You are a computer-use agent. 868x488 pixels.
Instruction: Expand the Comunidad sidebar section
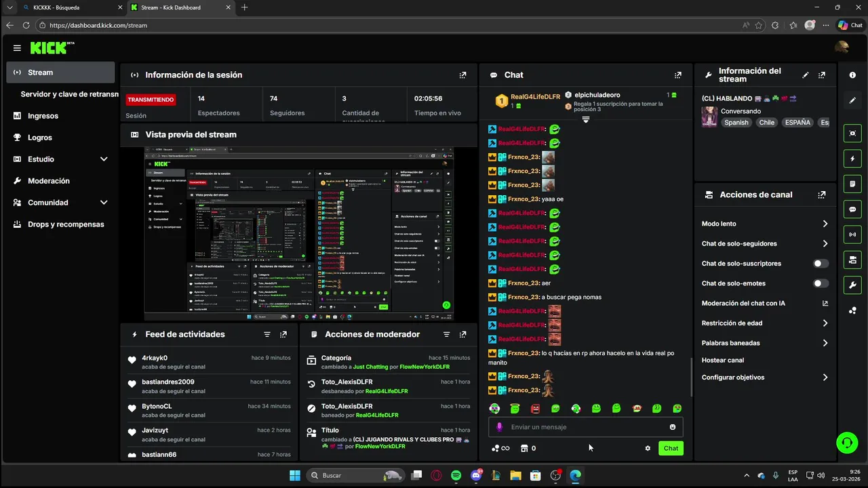pos(104,203)
